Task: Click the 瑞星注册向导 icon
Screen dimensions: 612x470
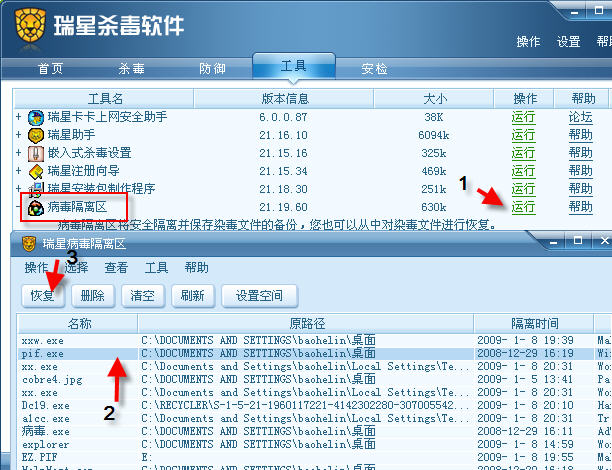Action: pyautogui.click(x=36, y=171)
